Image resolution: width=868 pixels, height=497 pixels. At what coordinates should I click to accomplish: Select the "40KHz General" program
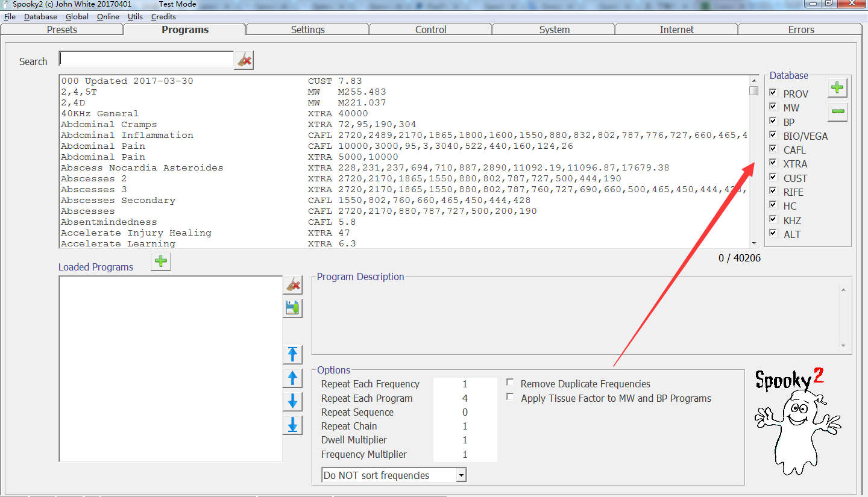click(x=404, y=113)
